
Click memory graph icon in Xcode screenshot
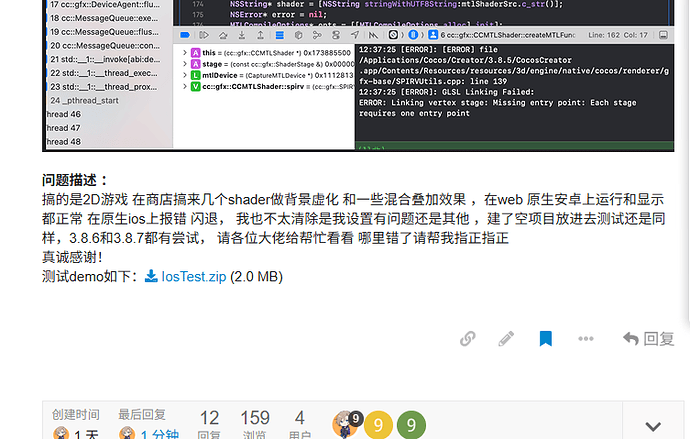click(317, 35)
